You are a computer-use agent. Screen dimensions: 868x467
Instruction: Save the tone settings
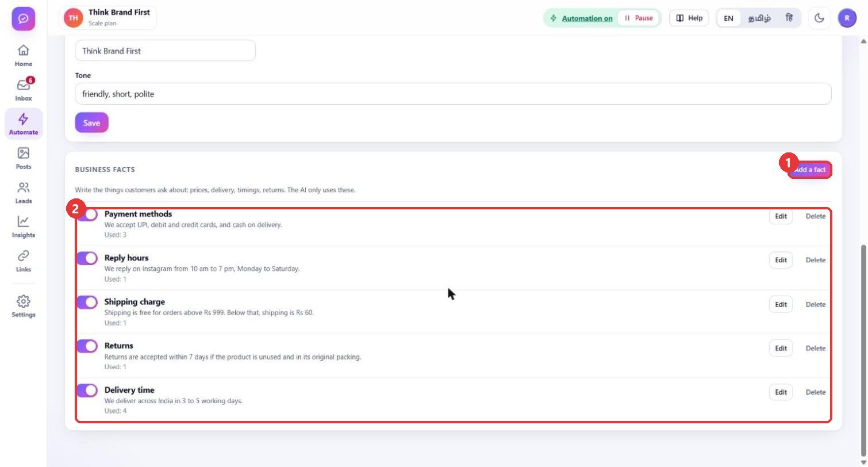coord(91,123)
